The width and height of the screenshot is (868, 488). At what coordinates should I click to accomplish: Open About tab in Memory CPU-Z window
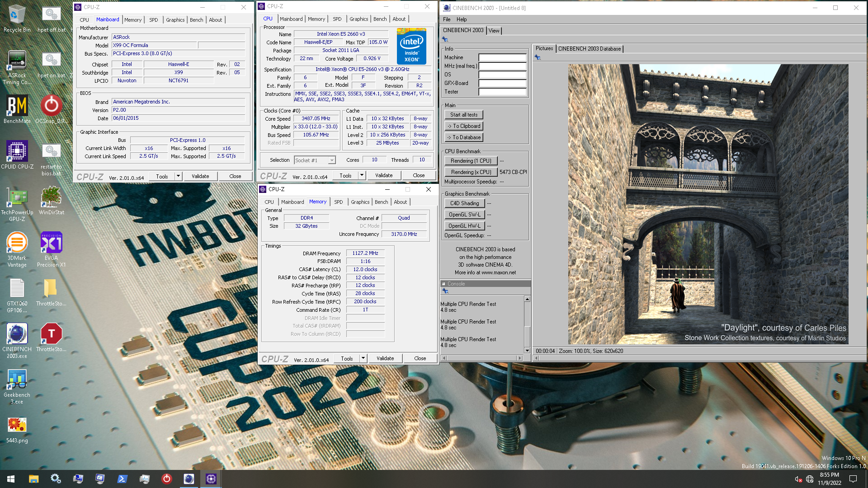tap(401, 202)
